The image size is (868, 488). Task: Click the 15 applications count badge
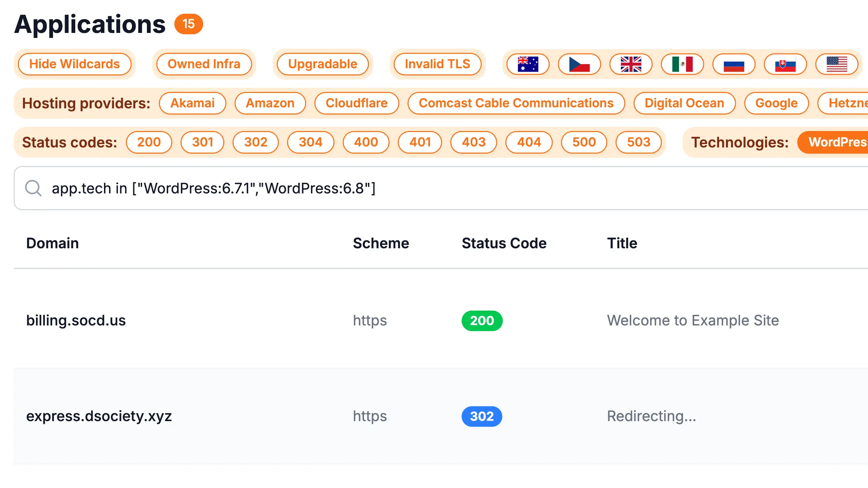[188, 24]
